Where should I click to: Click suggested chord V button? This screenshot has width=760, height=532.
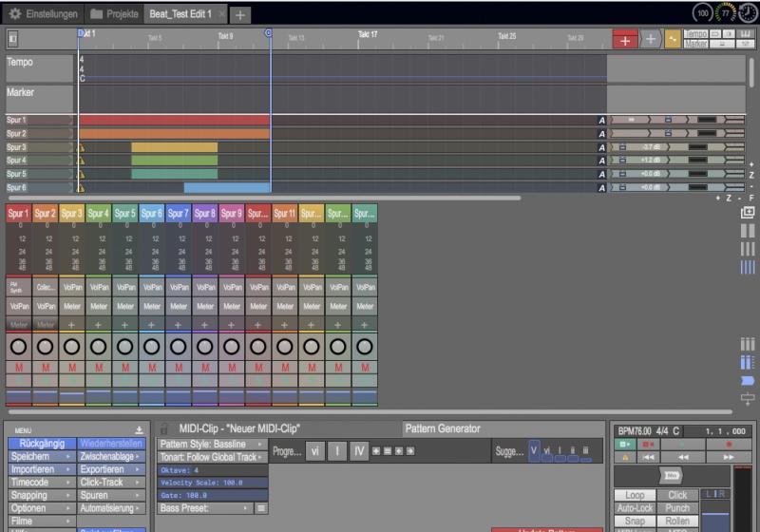[x=534, y=450]
